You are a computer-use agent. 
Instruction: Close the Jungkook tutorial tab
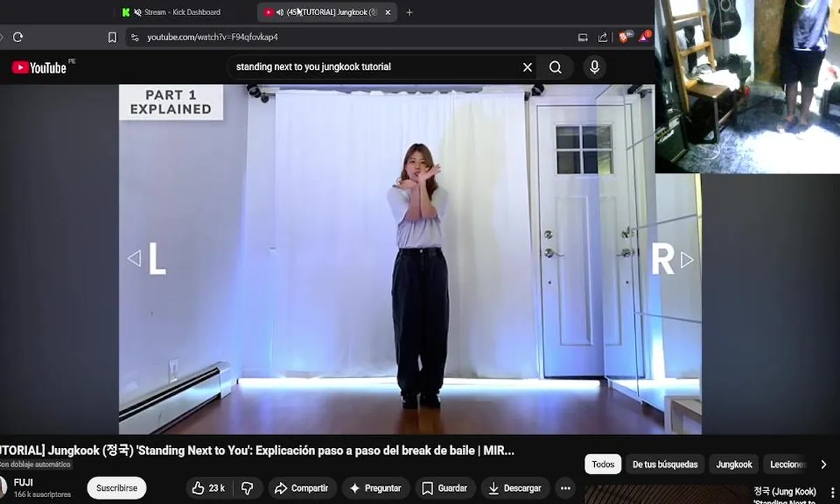point(388,12)
